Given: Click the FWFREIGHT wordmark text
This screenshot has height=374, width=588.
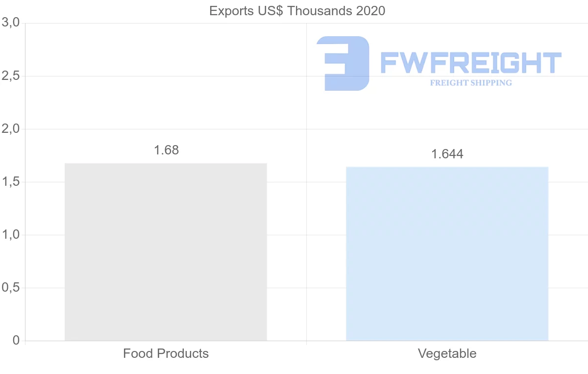Looking at the screenshot, I should (471, 63).
